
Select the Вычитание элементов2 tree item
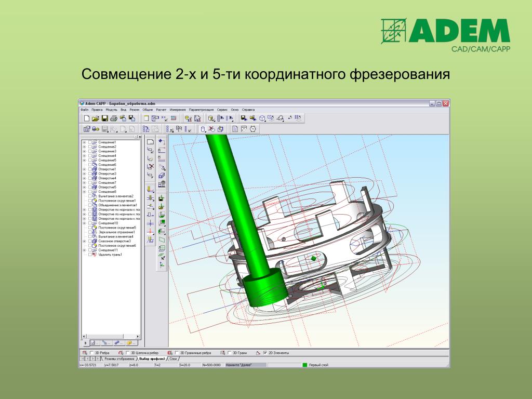[116, 196]
